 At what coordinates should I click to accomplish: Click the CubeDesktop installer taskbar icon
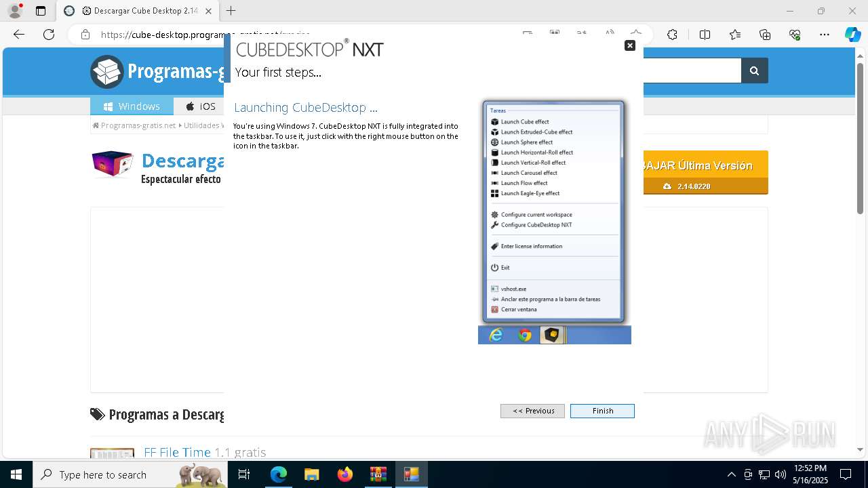click(x=411, y=474)
